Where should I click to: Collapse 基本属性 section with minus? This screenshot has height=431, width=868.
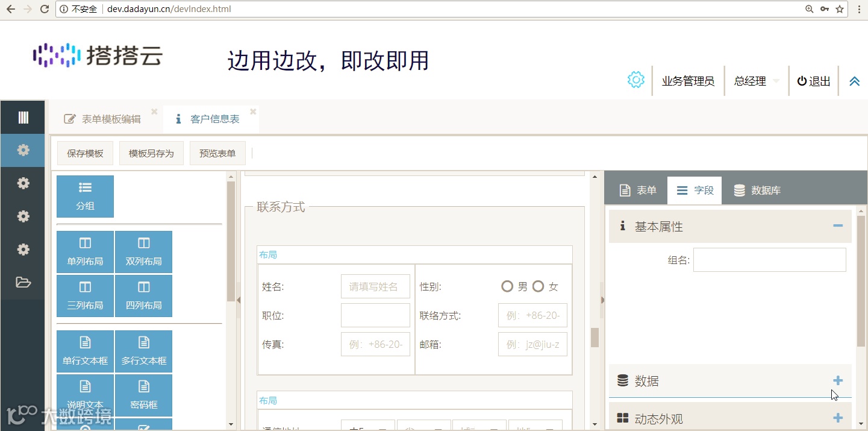(838, 226)
